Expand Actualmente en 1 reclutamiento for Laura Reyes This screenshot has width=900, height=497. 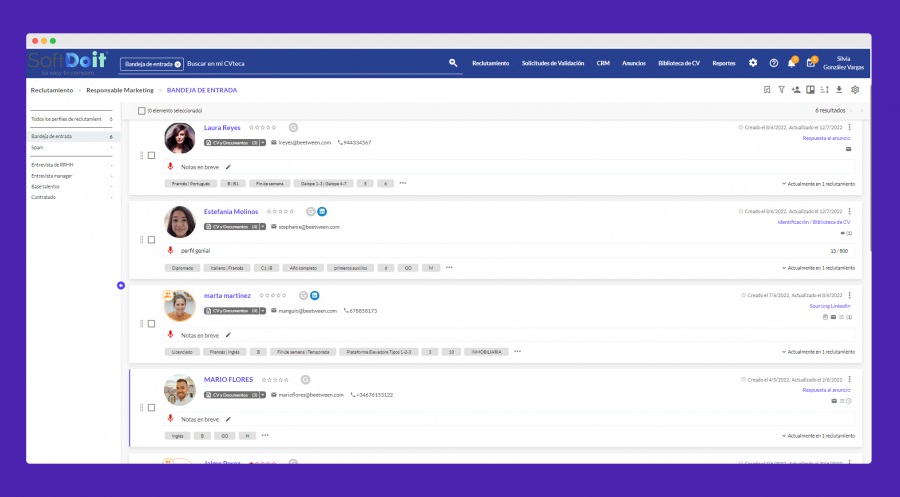click(818, 184)
